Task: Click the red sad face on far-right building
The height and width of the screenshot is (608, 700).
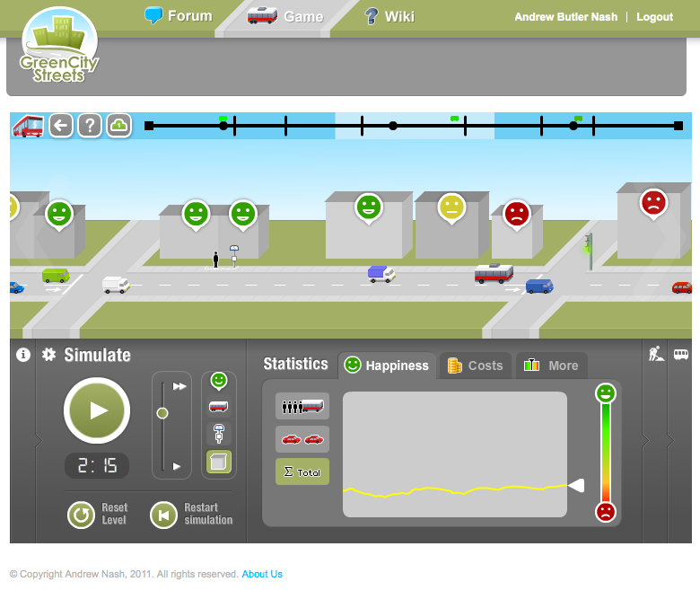Action: coord(653,203)
